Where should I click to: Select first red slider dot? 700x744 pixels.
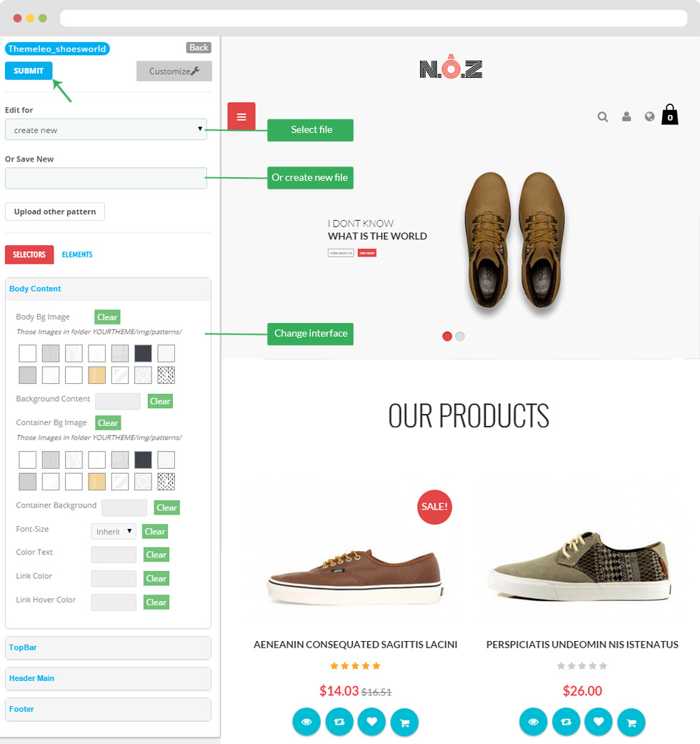pos(446,336)
